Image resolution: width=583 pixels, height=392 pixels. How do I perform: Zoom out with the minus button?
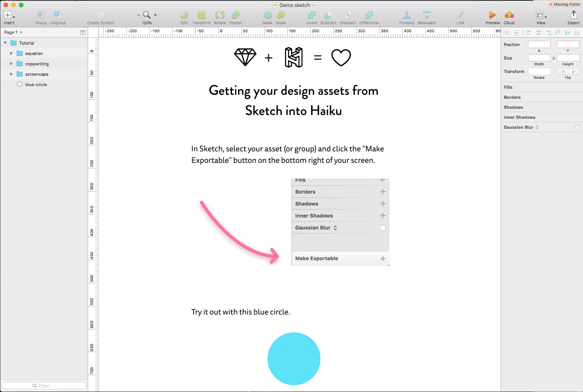pos(138,15)
